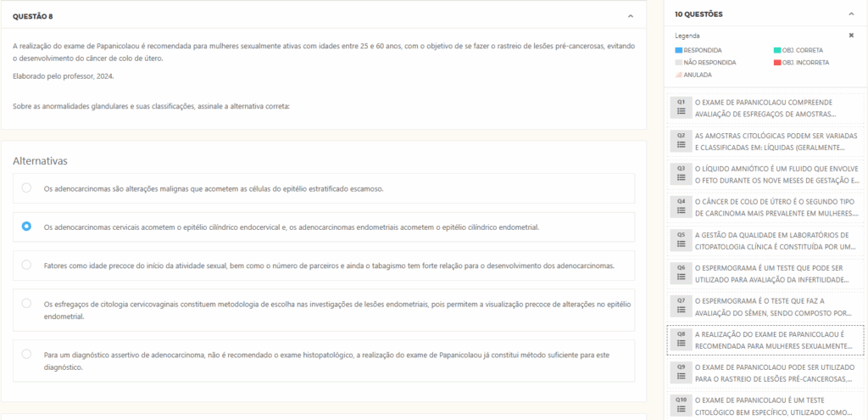The width and height of the screenshot is (868, 420).
Task: Select the Q4 icon in question list
Action: (x=680, y=206)
